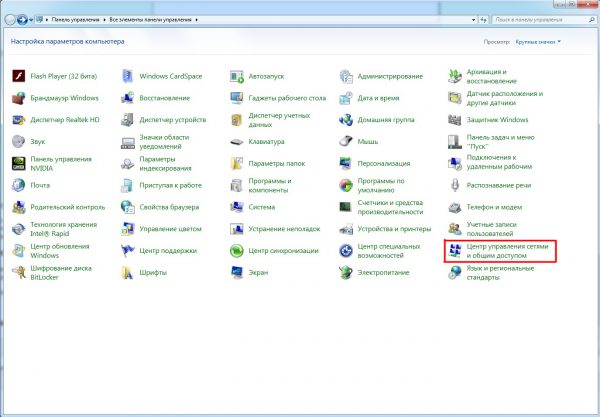The image size is (600, 417).
Task: Select Все элементы панели управления breadcrumb
Action: pos(150,20)
